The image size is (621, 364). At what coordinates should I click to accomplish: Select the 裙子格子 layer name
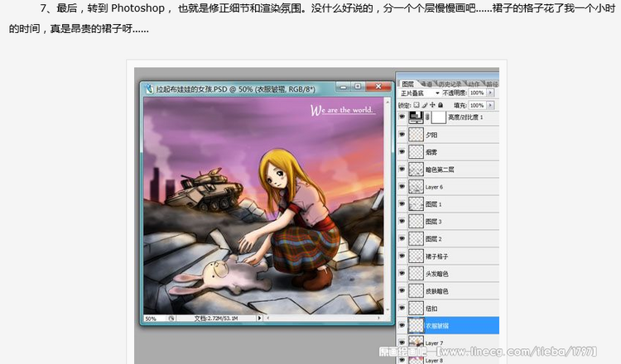(437, 256)
